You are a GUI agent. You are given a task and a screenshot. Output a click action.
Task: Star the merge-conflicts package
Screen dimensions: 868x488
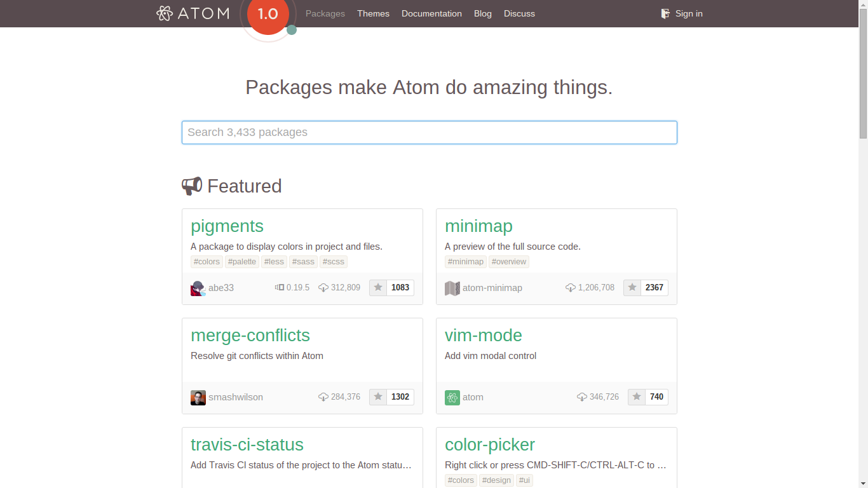378,397
